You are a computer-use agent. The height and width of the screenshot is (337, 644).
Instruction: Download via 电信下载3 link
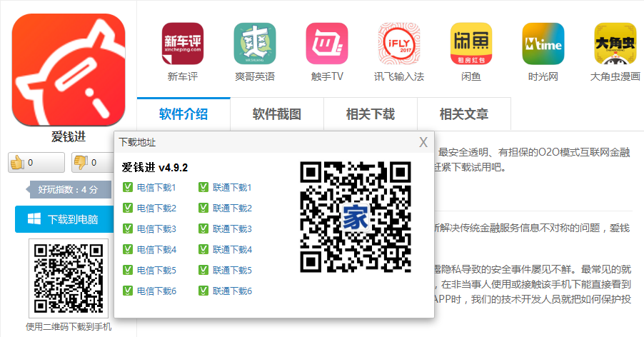click(x=156, y=229)
